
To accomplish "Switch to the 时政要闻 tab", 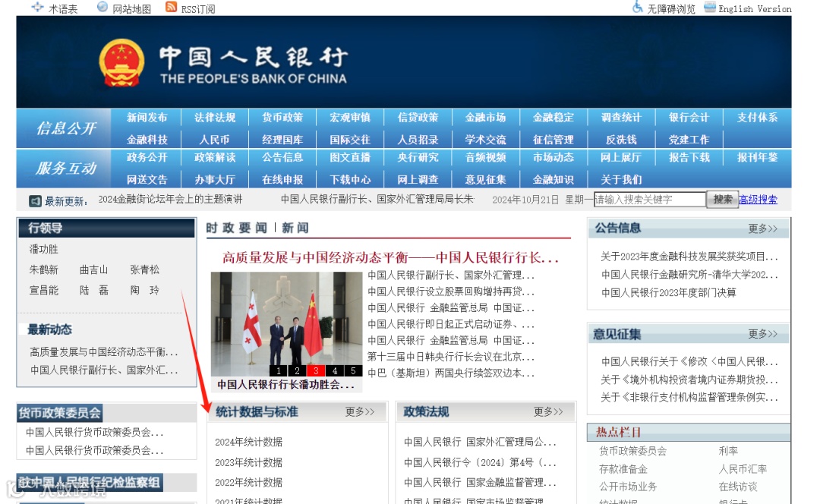I will (x=236, y=228).
